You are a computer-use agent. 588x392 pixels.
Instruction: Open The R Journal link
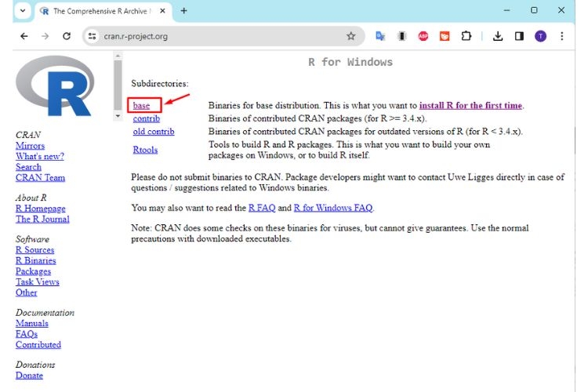pos(42,219)
